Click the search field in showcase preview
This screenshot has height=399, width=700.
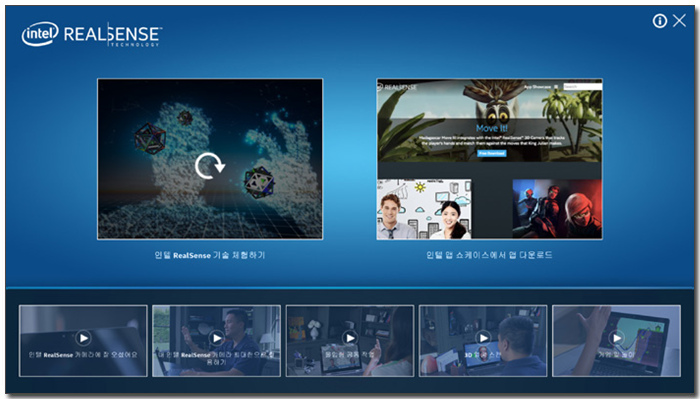tap(583, 87)
